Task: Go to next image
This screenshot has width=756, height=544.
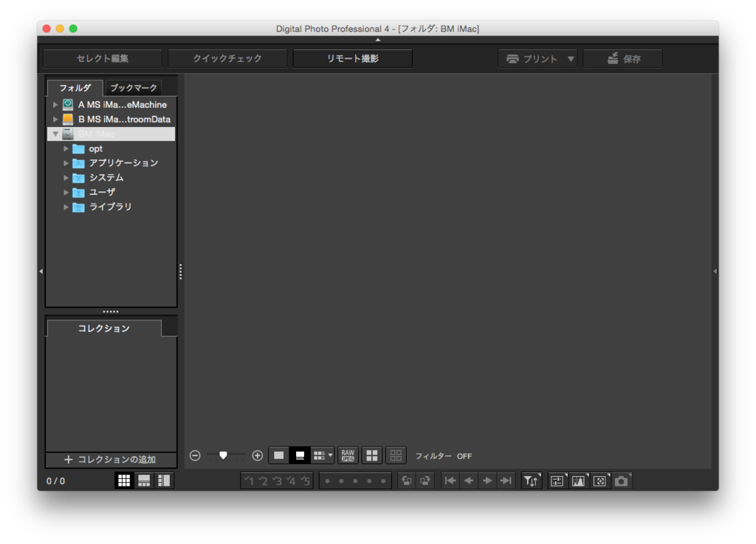Action: click(x=487, y=481)
